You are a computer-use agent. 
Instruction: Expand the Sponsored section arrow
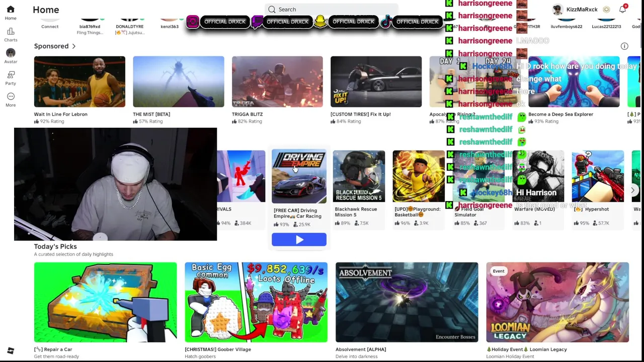[73, 46]
